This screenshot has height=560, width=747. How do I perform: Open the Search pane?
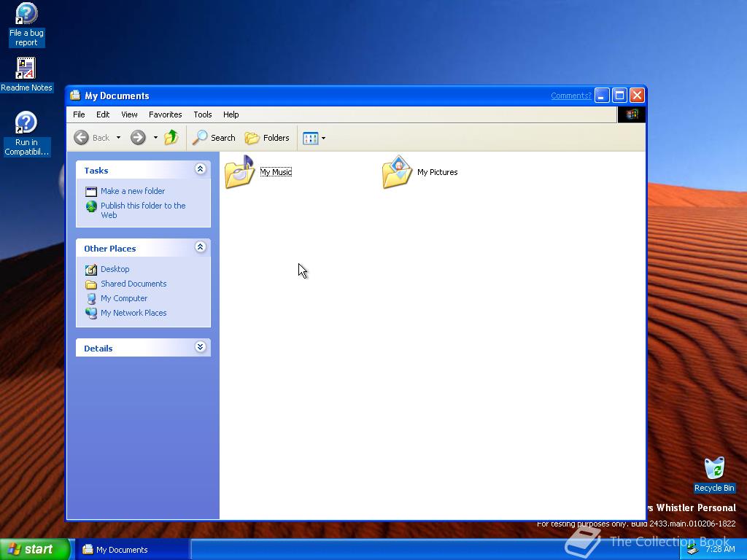coord(214,138)
